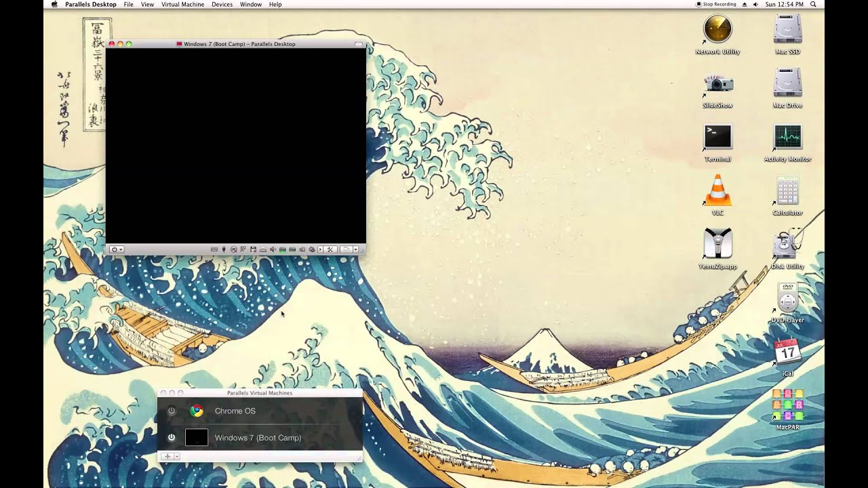Screen dimensions: 868x488
Task: Select the Chrome OS logo icon in VM list
Action: pos(197,411)
